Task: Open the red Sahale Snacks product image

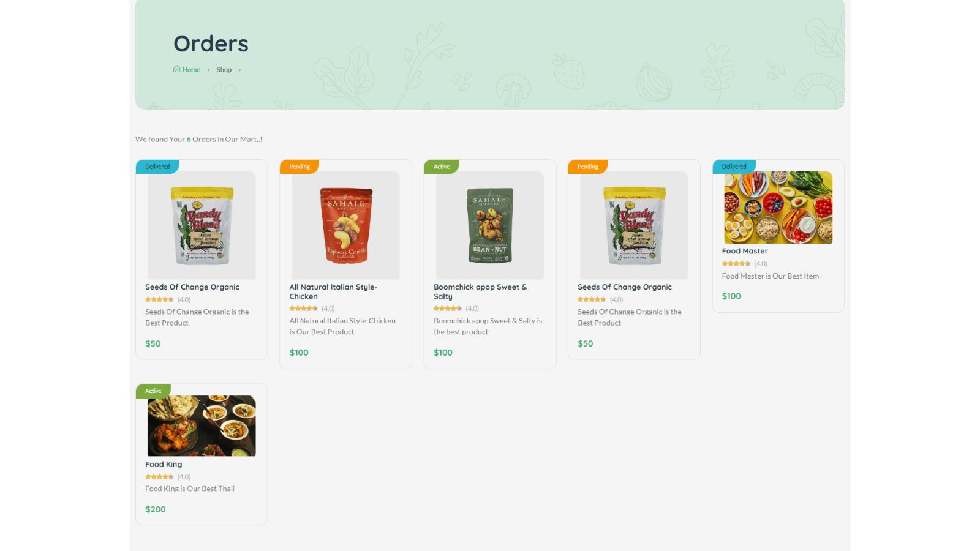Action: point(346,225)
